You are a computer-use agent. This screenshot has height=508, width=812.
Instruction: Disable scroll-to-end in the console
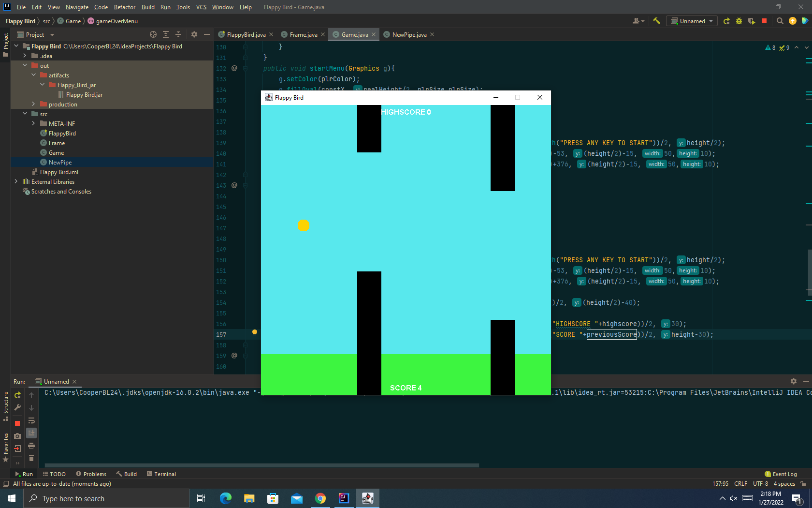pos(31,434)
